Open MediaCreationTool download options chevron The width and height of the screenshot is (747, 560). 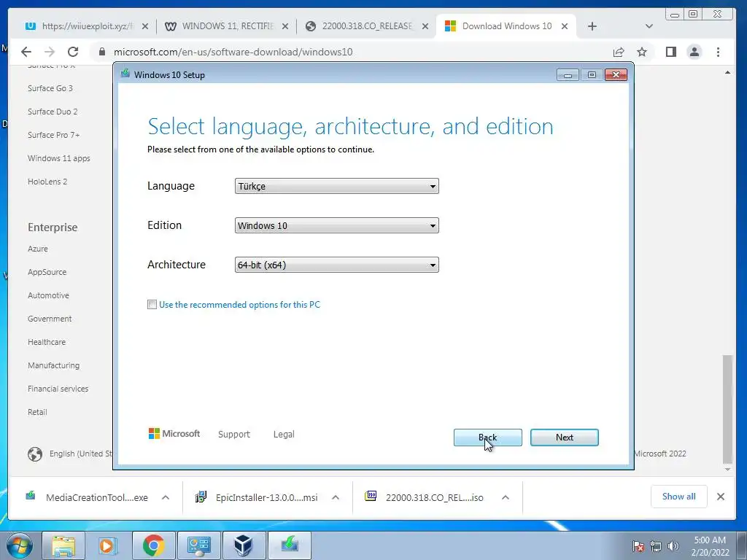tap(166, 497)
